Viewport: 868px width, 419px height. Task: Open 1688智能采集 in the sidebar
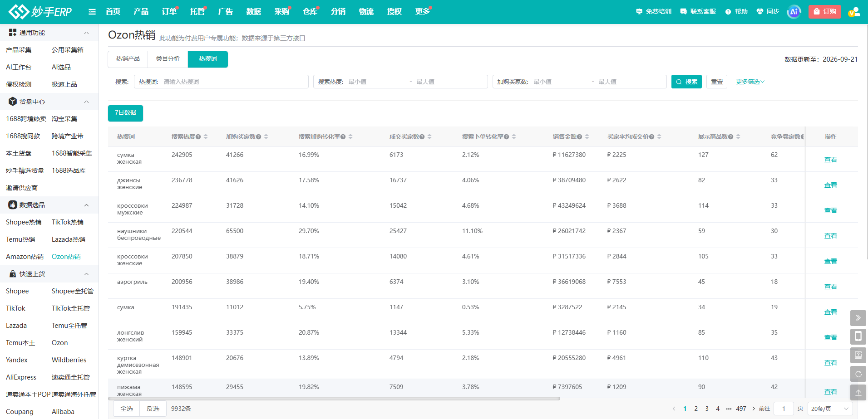(x=72, y=153)
